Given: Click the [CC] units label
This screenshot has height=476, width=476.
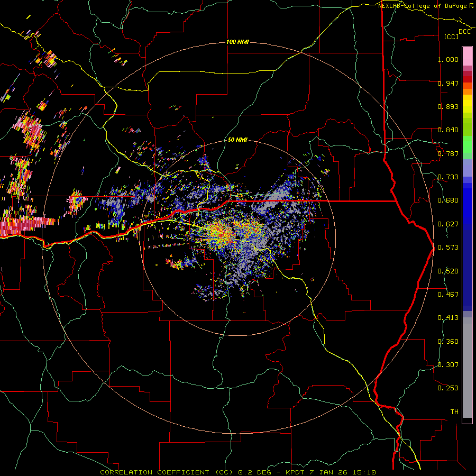Looking at the screenshot, I should tap(452, 36).
